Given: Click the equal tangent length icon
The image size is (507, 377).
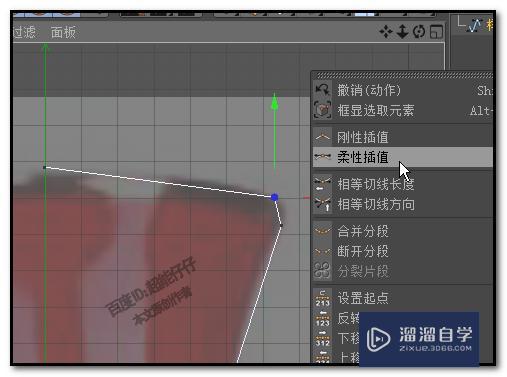Looking at the screenshot, I should click(322, 184).
